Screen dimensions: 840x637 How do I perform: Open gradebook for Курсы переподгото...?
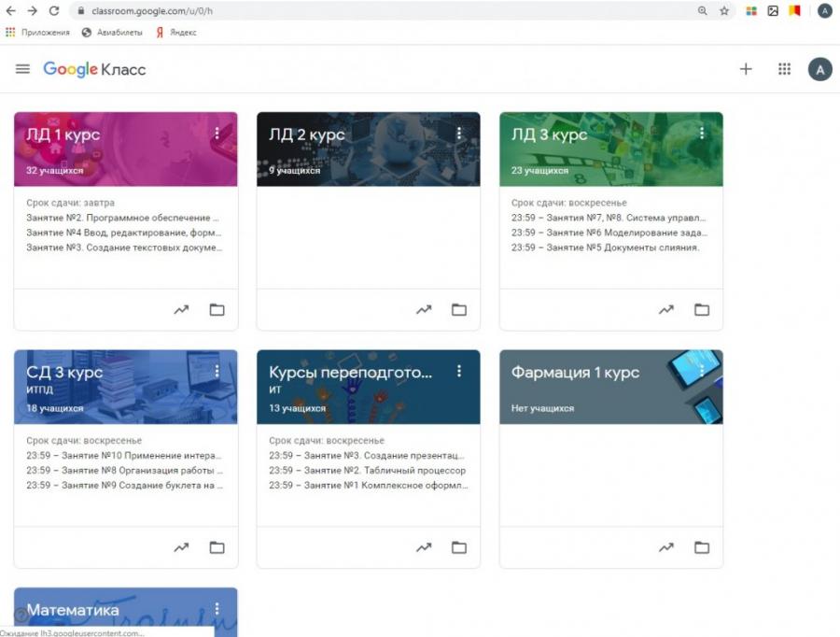(x=425, y=547)
